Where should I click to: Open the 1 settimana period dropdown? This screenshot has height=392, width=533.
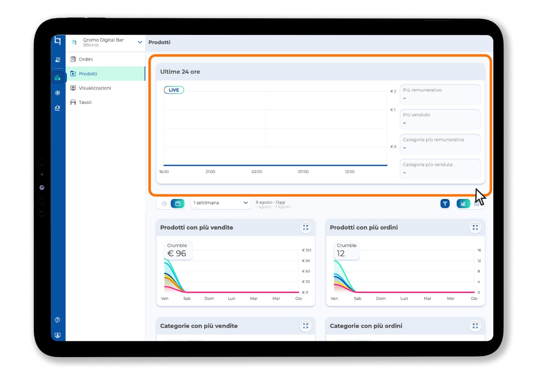(x=220, y=203)
